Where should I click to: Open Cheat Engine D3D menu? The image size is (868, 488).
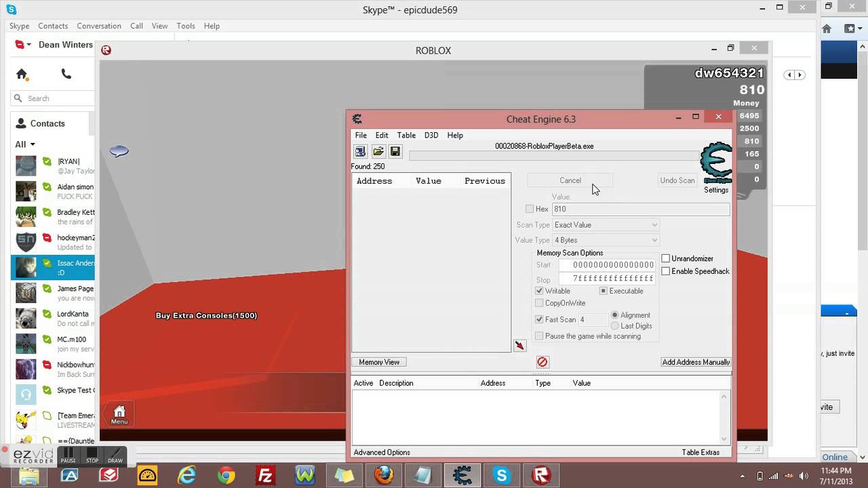point(431,135)
